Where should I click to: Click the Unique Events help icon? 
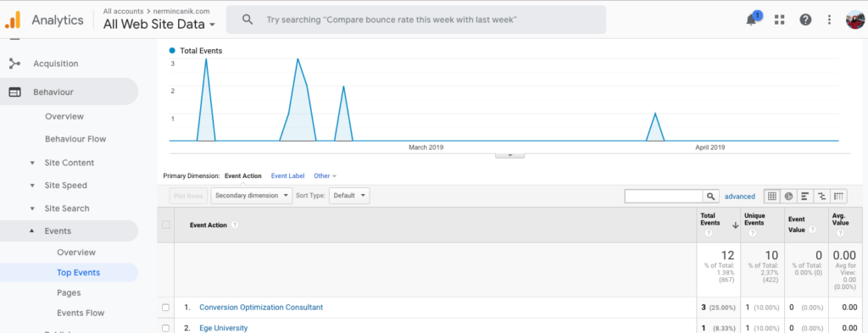click(x=752, y=233)
